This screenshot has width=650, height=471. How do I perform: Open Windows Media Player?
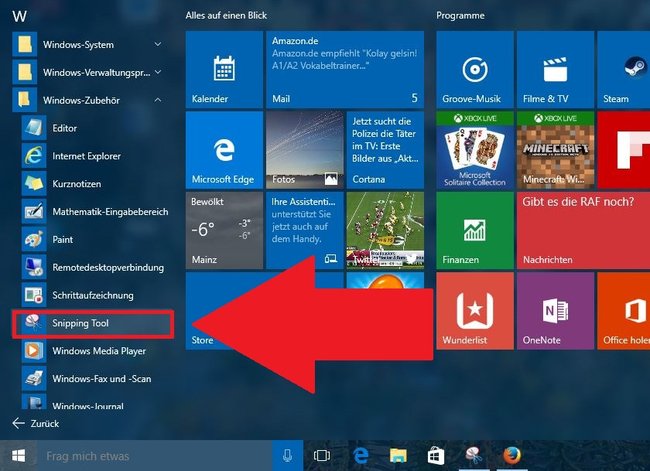click(x=95, y=351)
